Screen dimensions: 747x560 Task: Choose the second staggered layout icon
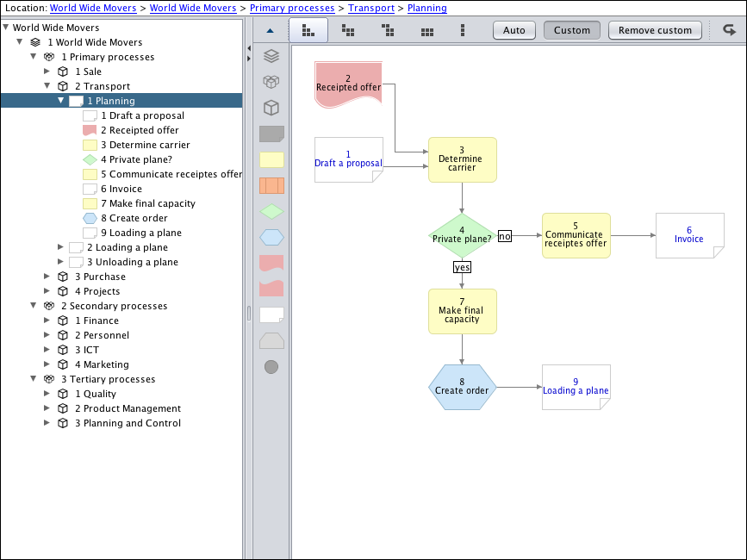pyautogui.click(x=348, y=30)
